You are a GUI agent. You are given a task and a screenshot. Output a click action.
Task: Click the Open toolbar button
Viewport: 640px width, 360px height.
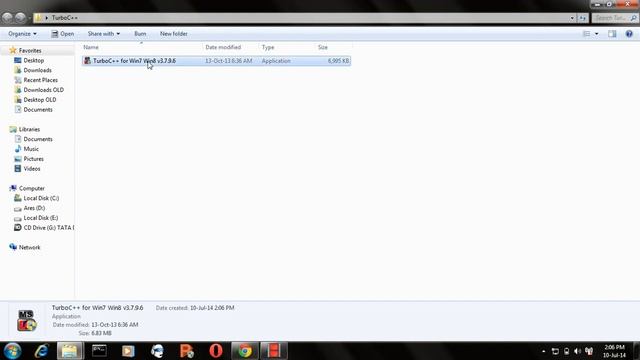pos(63,34)
